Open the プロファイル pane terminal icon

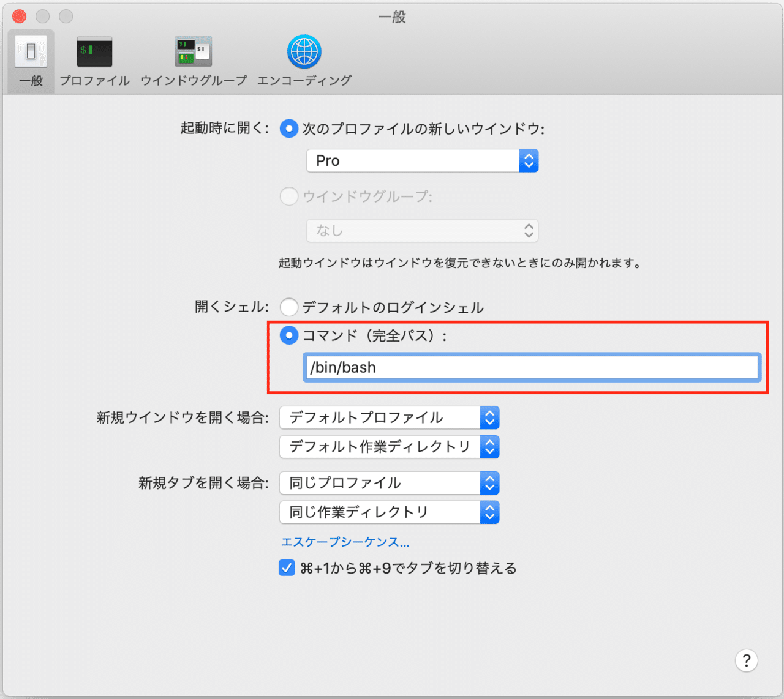coord(94,52)
